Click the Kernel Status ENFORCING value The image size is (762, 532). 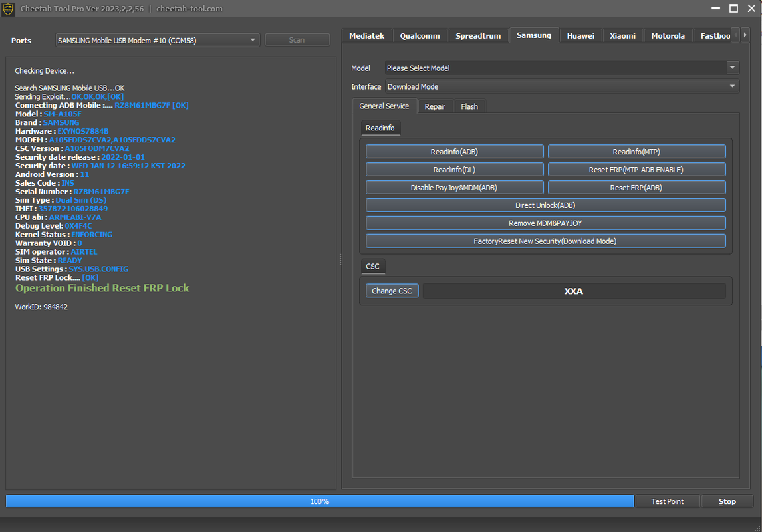point(92,235)
